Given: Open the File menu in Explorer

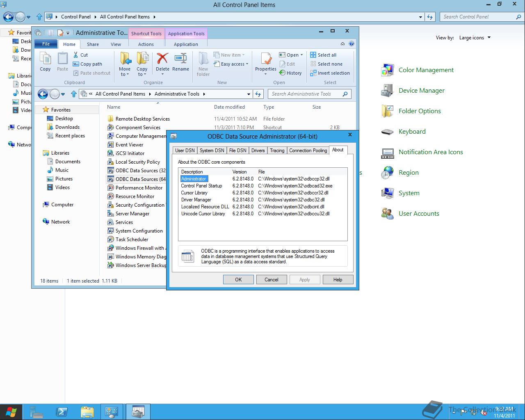Looking at the screenshot, I should pos(46,44).
